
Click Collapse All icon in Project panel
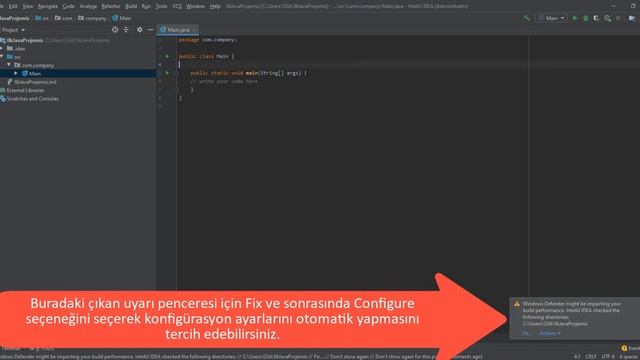tap(126, 30)
